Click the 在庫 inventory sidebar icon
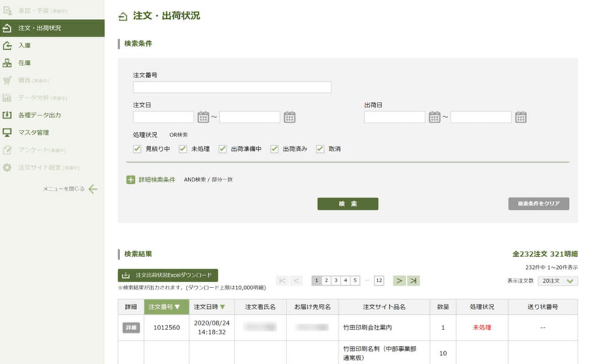 7,62
